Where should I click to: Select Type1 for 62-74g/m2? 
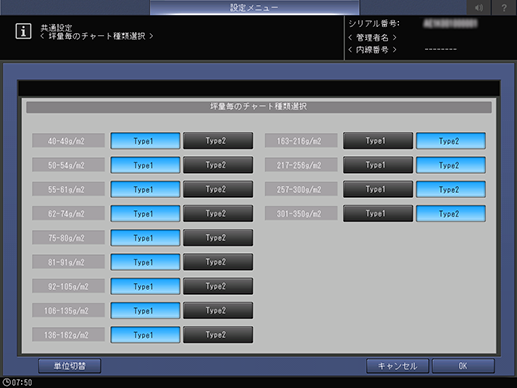pyautogui.click(x=145, y=214)
